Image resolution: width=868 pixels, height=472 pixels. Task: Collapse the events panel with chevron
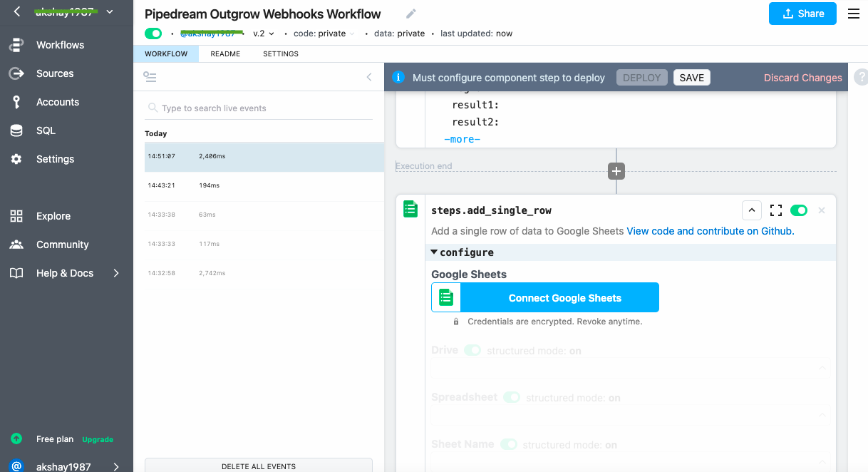(369, 77)
